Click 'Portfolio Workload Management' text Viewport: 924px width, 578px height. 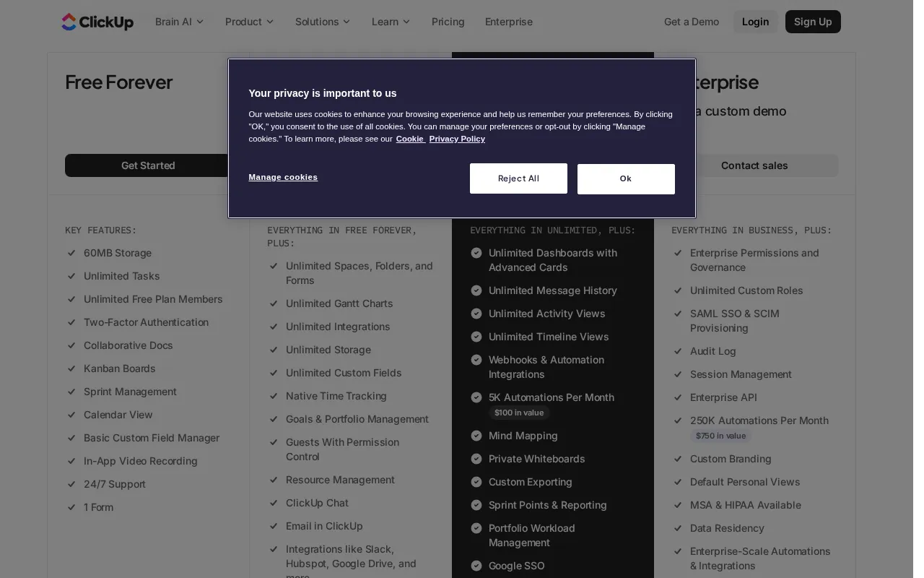tap(532, 535)
